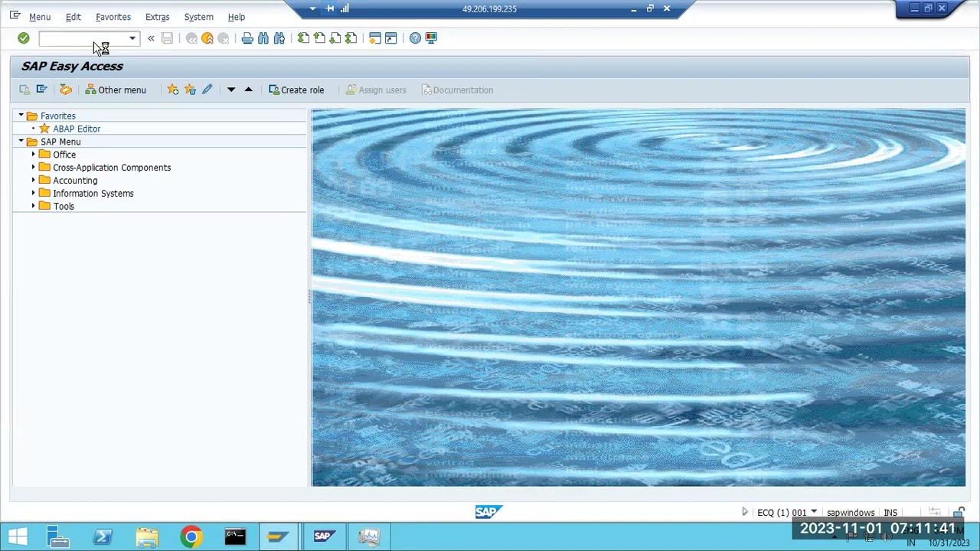
Task: Collapse the SAP Menu tree node
Action: click(x=21, y=142)
